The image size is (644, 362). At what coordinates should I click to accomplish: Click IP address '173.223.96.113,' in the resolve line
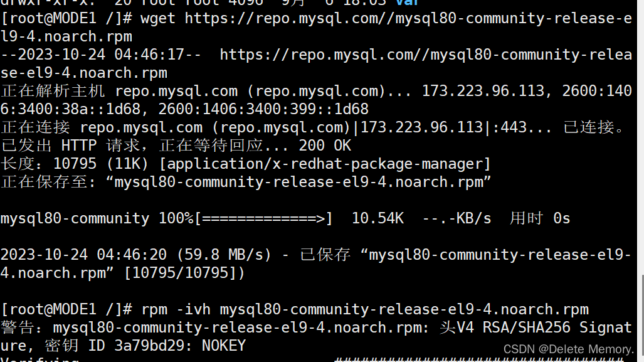click(x=487, y=91)
